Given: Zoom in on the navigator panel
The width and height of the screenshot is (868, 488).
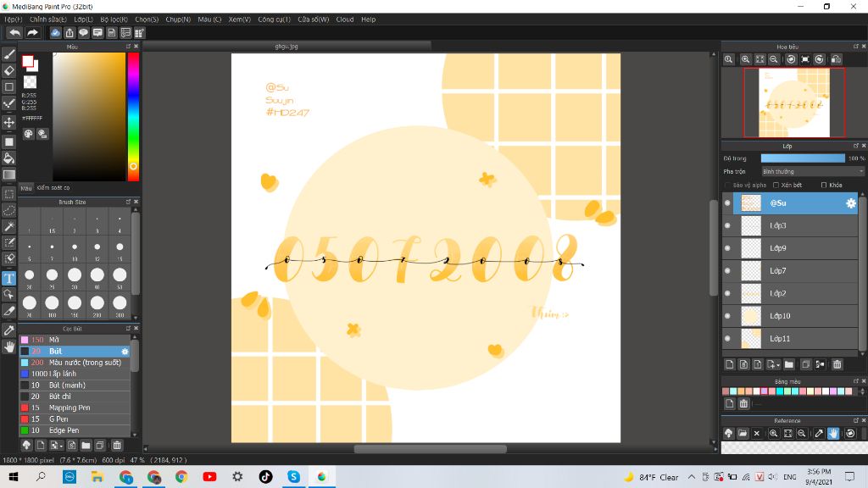Looking at the screenshot, I should click(x=746, y=59).
